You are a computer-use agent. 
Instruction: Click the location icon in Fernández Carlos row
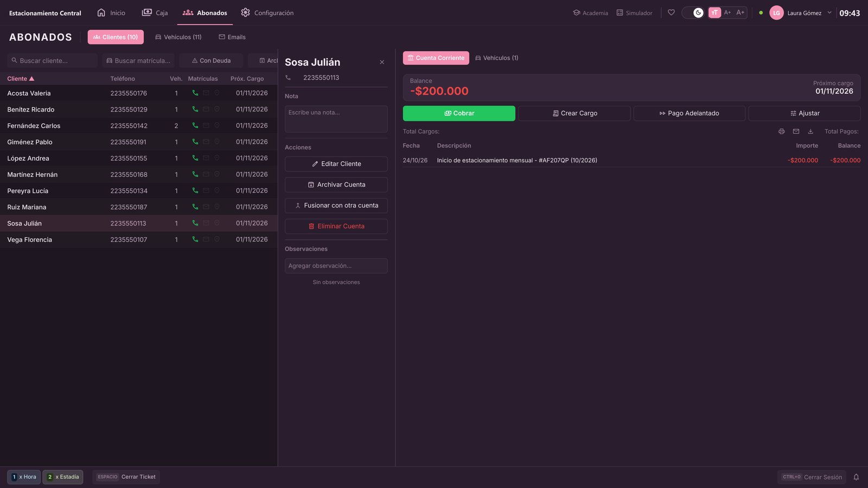tap(217, 125)
